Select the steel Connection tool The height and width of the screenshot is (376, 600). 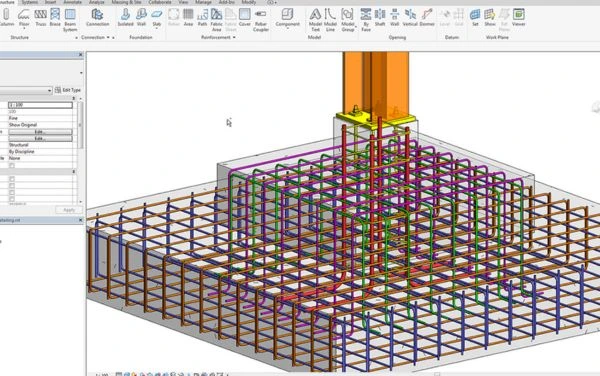97,18
